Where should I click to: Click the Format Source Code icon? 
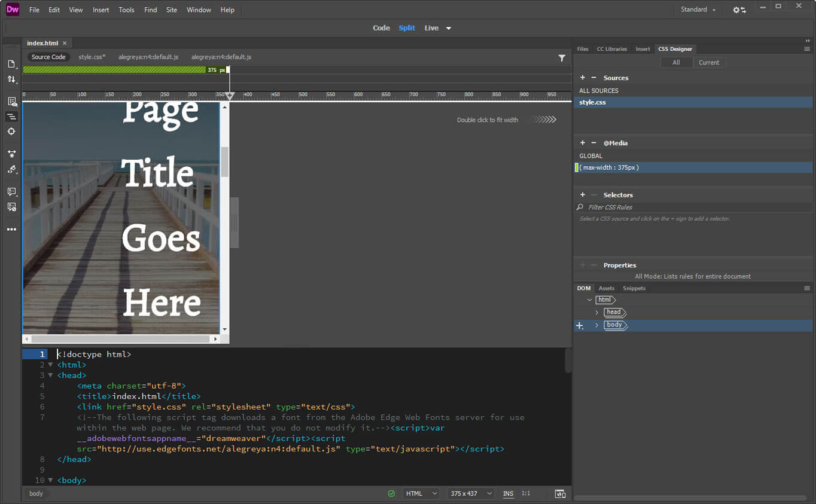click(x=11, y=116)
